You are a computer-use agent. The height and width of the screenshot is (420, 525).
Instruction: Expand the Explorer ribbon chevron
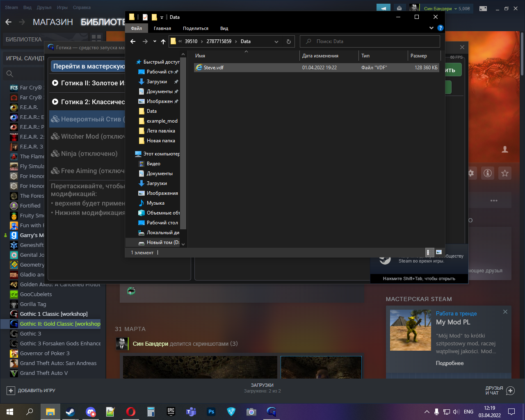pos(431,28)
